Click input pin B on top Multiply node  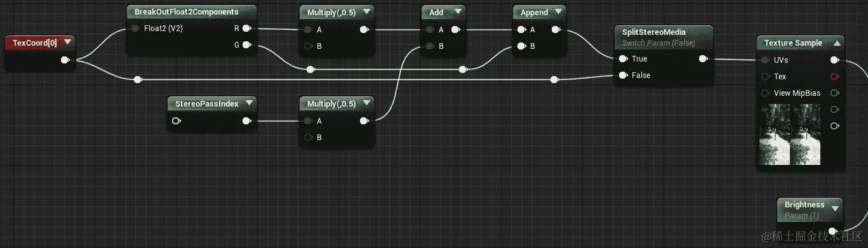coord(308,46)
